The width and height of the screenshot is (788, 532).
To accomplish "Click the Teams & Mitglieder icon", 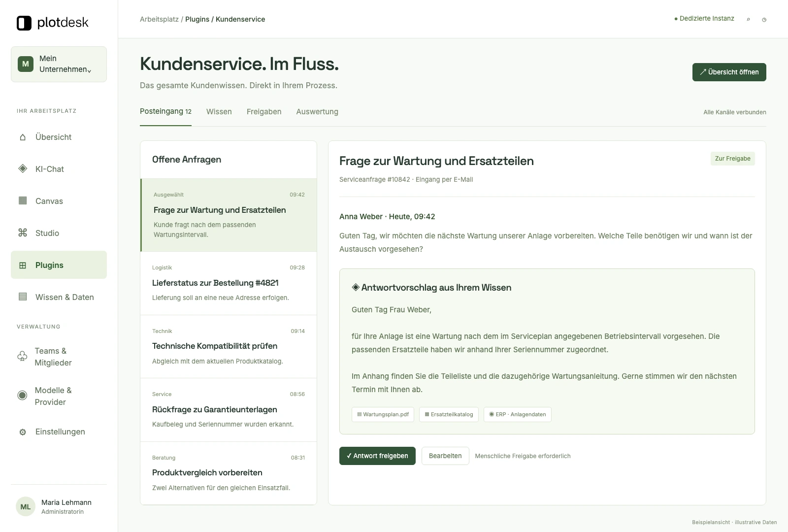I will 22,356.
